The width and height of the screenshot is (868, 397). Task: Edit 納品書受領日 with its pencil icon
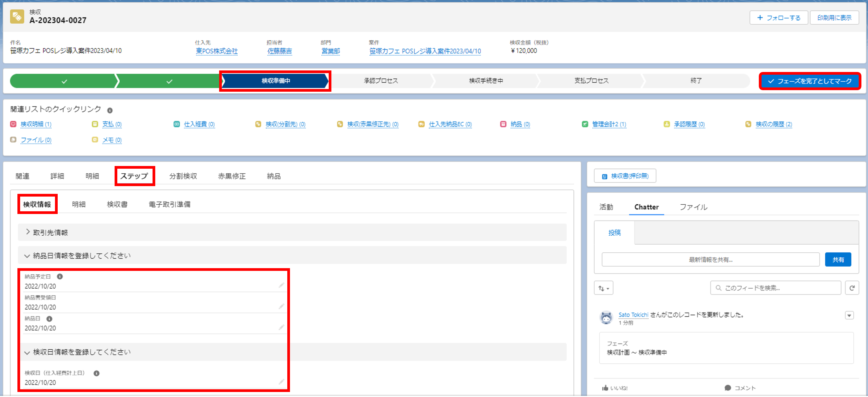coord(281,306)
